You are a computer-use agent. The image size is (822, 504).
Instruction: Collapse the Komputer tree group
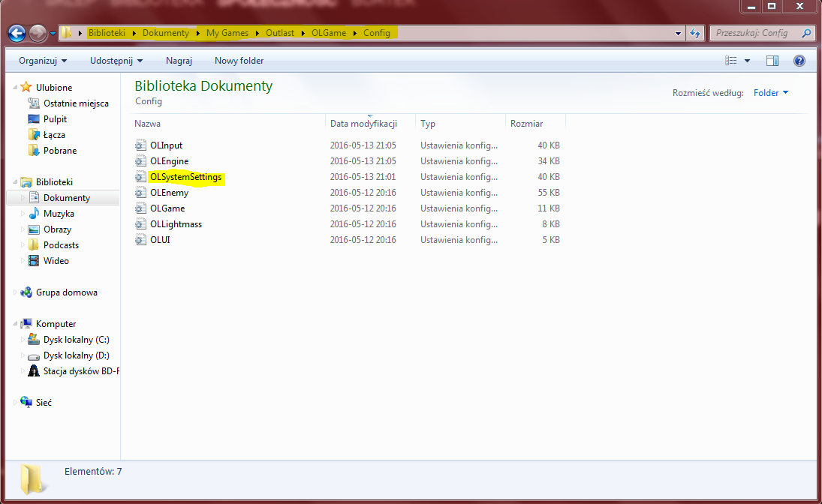point(15,324)
